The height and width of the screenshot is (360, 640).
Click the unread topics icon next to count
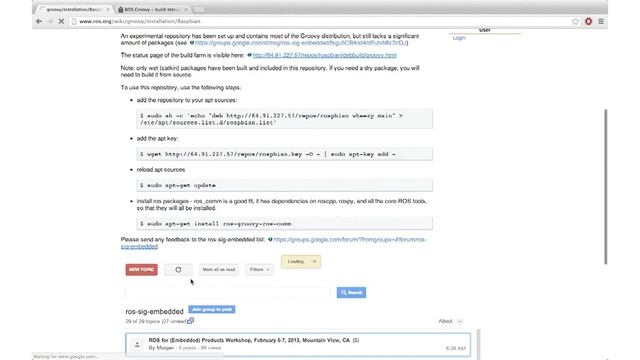(191, 321)
